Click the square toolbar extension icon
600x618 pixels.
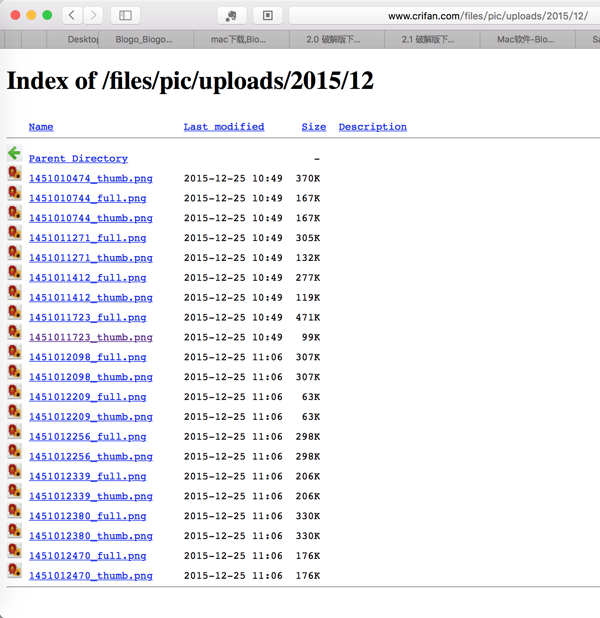[x=267, y=15]
